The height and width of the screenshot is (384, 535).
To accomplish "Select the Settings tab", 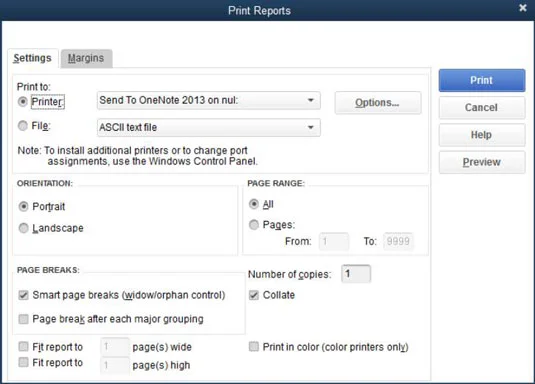I will pos(33,58).
